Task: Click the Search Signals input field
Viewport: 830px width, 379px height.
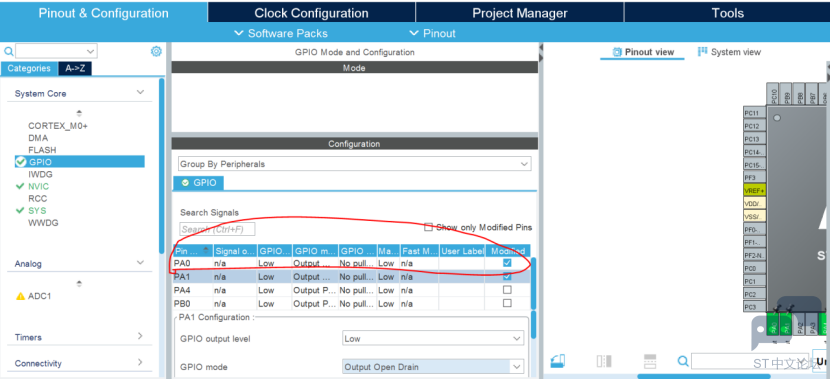Action: [x=217, y=229]
